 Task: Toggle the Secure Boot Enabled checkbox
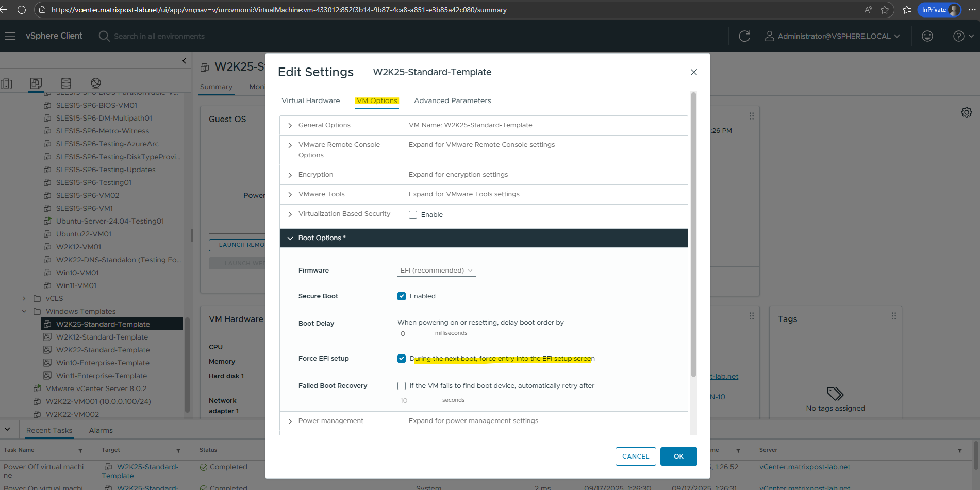click(x=402, y=296)
